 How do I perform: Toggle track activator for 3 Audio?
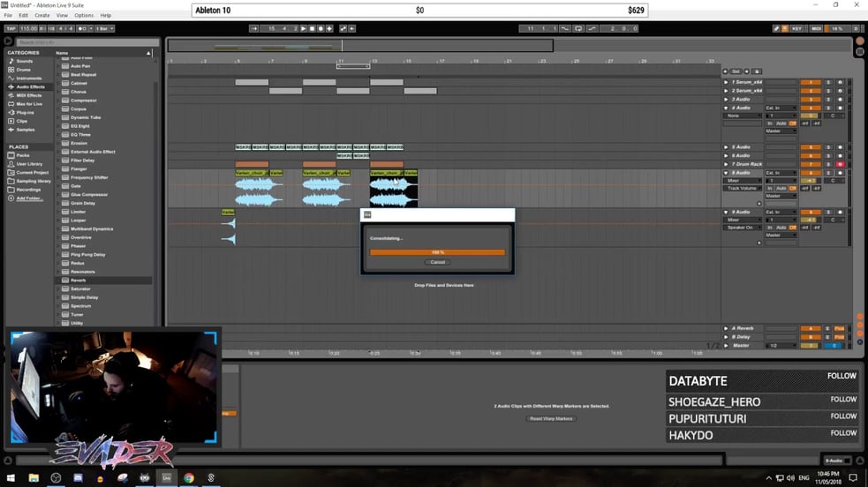click(811, 99)
